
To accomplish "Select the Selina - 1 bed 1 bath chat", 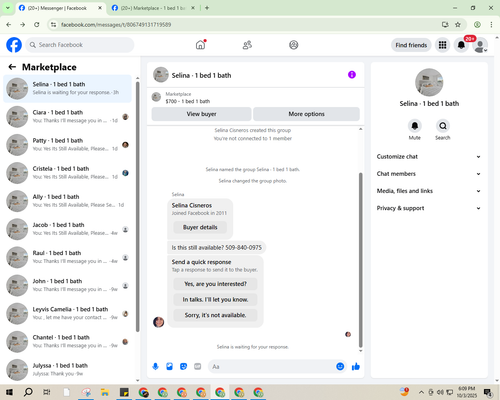I will 67,89.
